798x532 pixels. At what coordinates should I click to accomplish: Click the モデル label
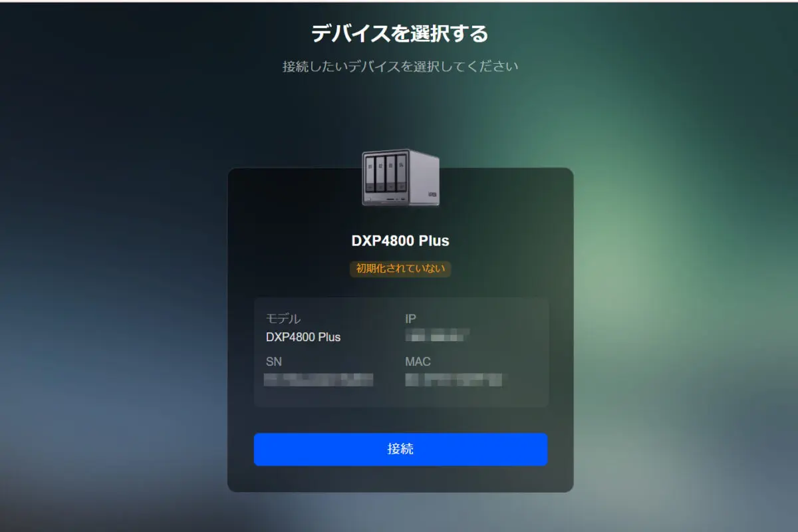pos(283,319)
